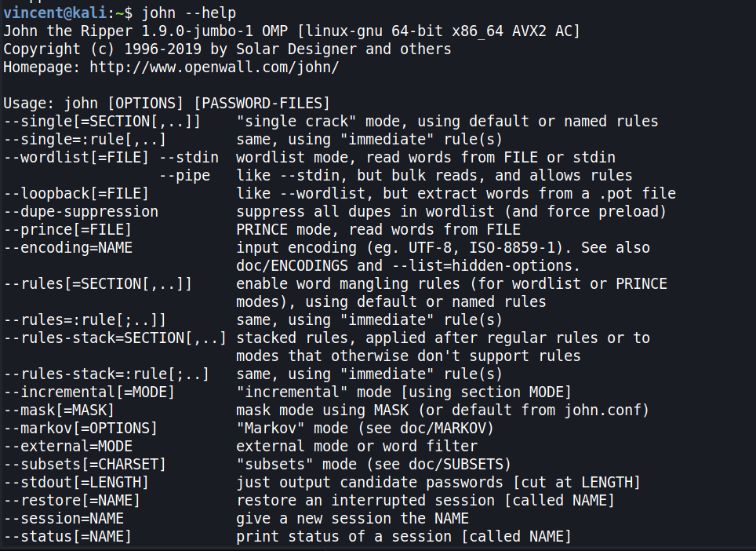Click the --mask[=MASK] option text
The width and height of the screenshot is (756, 551).
click(59, 410)
